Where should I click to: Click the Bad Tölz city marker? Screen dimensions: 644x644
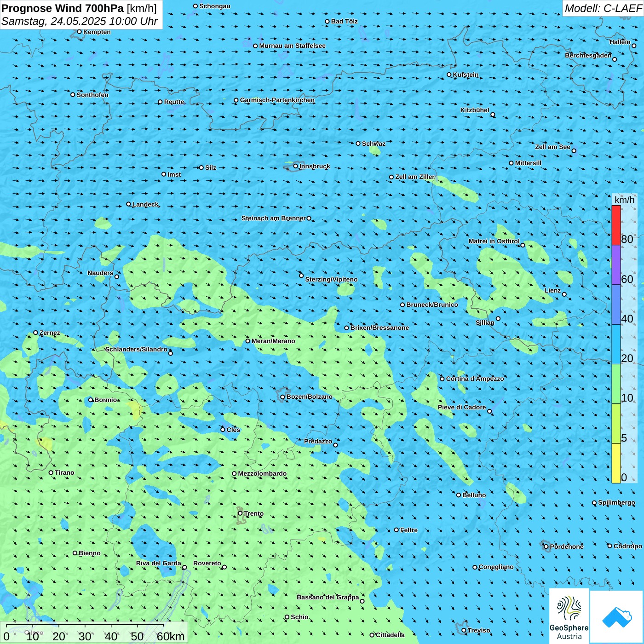(327, 21)
